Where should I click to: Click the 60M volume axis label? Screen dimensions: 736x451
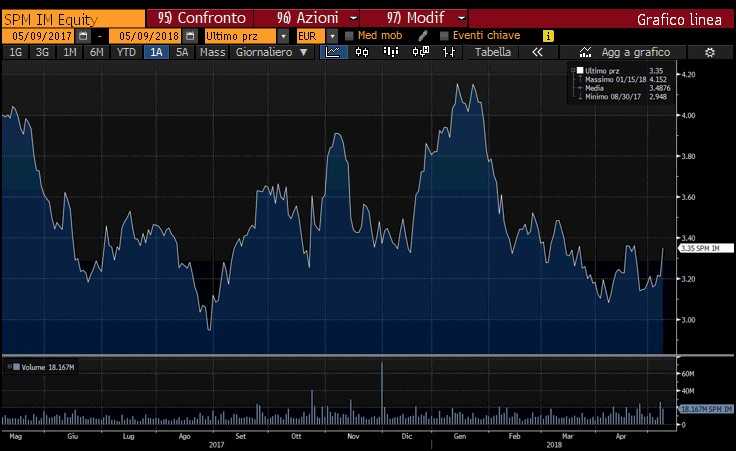688,374
